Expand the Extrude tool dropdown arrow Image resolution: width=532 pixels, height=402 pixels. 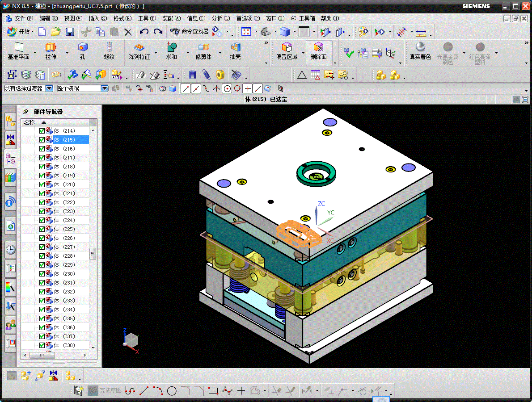pyautogui.click(x=67, y=53)
